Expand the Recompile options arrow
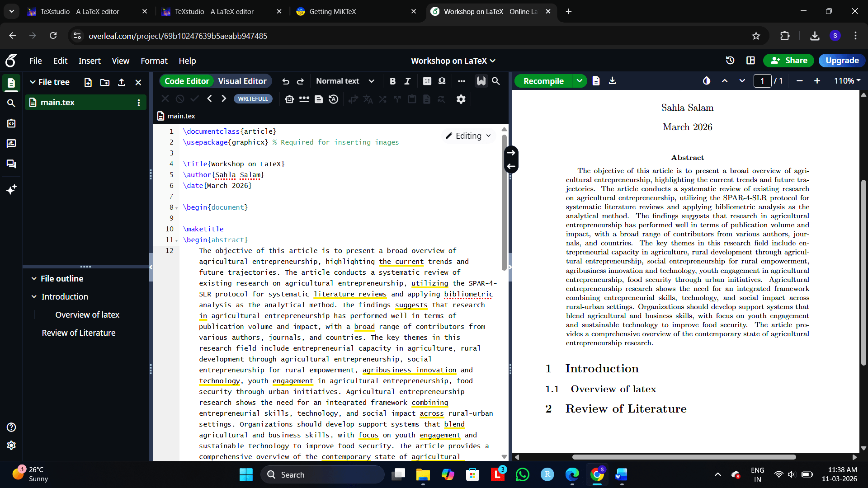This screenshot has height=488, width=868. point(579,81)
